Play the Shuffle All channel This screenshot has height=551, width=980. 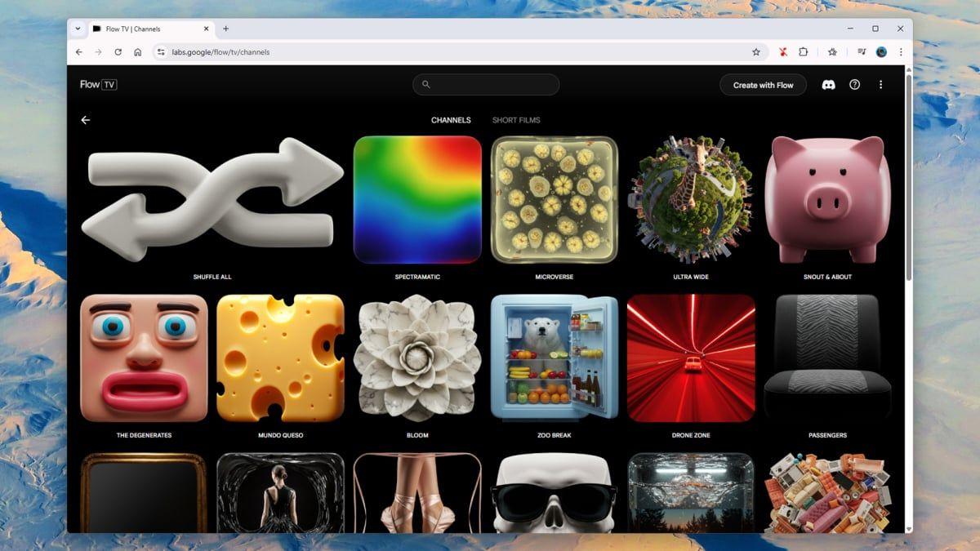coord(212,200)
